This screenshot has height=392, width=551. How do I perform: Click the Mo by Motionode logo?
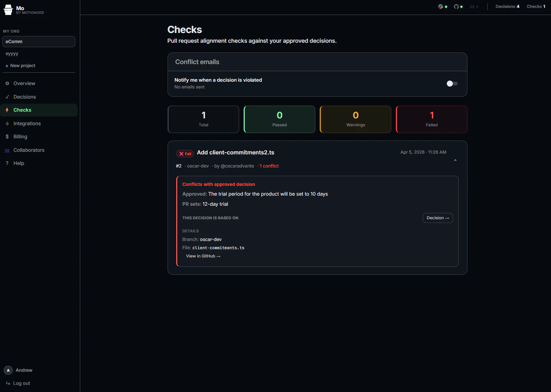point(24,10)
